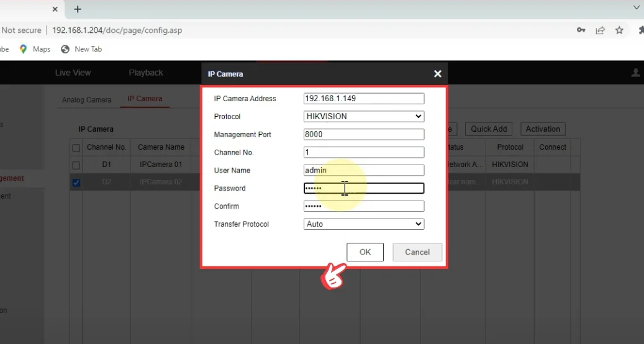Switch to Playback tab
644x344 pixels.
coord(146,73)
